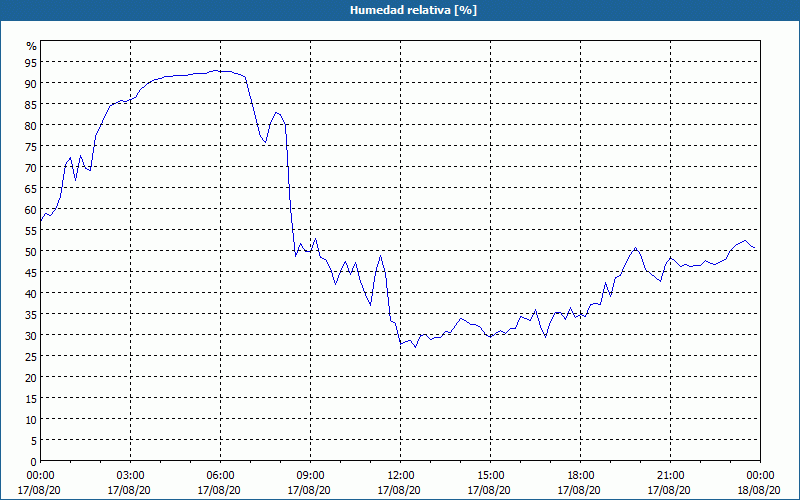This screenshot has width=800, height=500.
Task: Select the "%" unit label on the y-axis
Action: pos(32,46)
